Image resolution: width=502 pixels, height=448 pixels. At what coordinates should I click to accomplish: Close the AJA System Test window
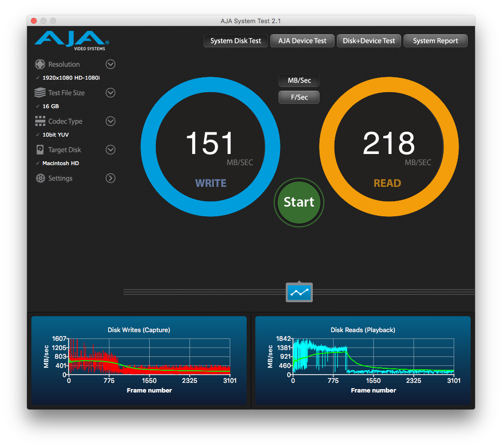click(34, 21)
